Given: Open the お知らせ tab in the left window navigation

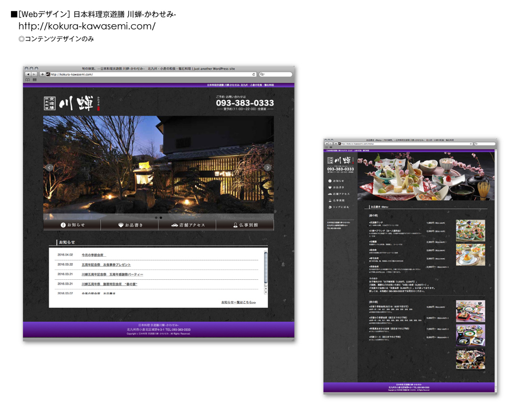Looking at the screenshot, I should pyautogui.click(x=72, y=225).
